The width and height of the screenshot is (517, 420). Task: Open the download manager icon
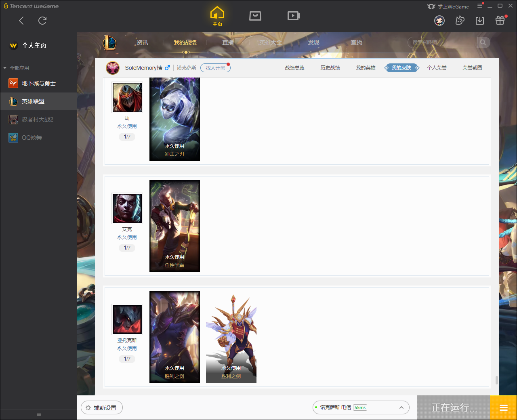pos(480,21)
